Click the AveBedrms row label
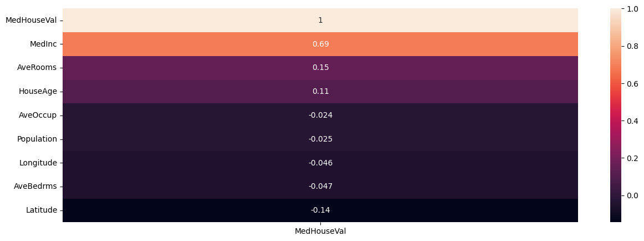 pyautogui.click(x=35, y=187)
